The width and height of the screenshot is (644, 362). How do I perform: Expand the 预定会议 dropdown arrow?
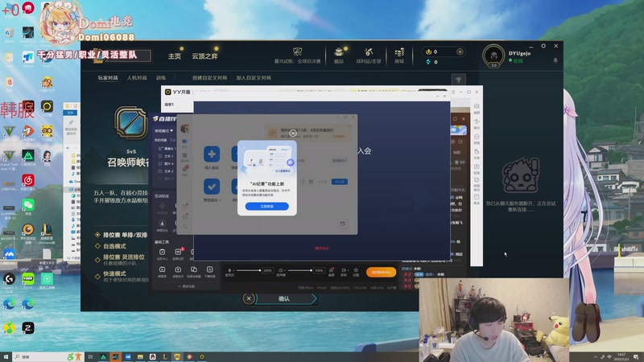point(220,200)
